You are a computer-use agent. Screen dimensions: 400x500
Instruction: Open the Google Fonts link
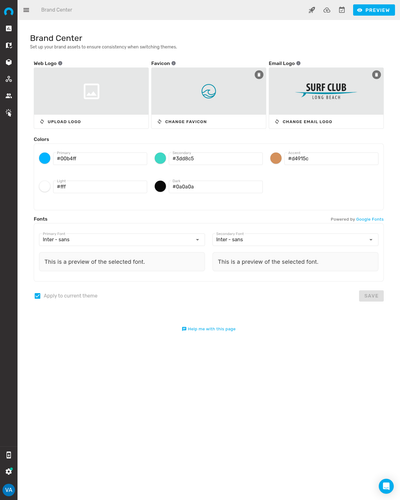(x=370, y=219)
